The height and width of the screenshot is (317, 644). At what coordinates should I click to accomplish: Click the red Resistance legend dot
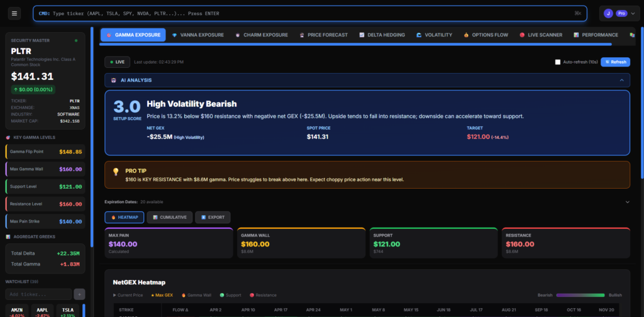(252, 295)
